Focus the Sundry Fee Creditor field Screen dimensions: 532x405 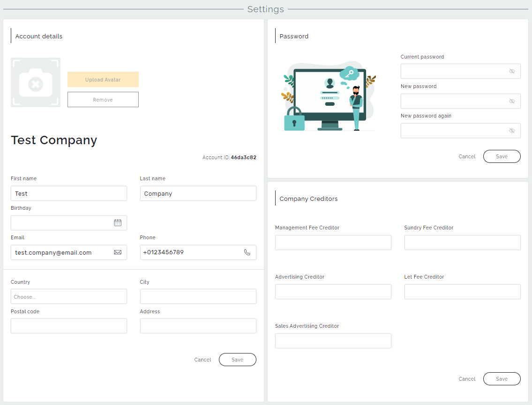click(463, 243)
